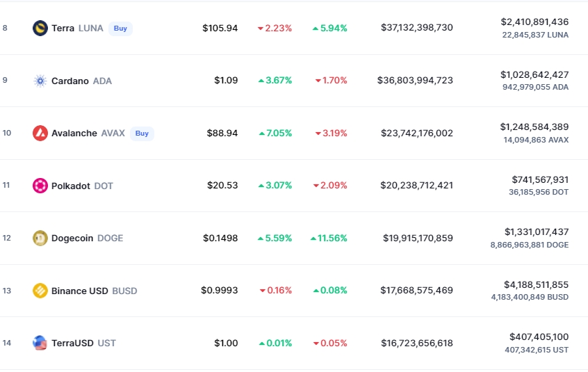The image size is (588, 372).
Task: Click the Terra LUNA coin logo
Action: coord(40,29)
